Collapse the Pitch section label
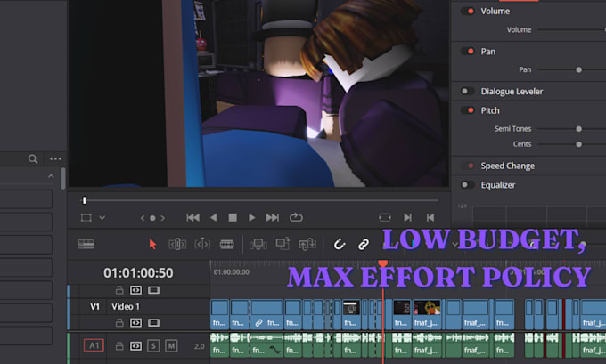The height and width of the screenshot is (364, 606). click(490, 110)
